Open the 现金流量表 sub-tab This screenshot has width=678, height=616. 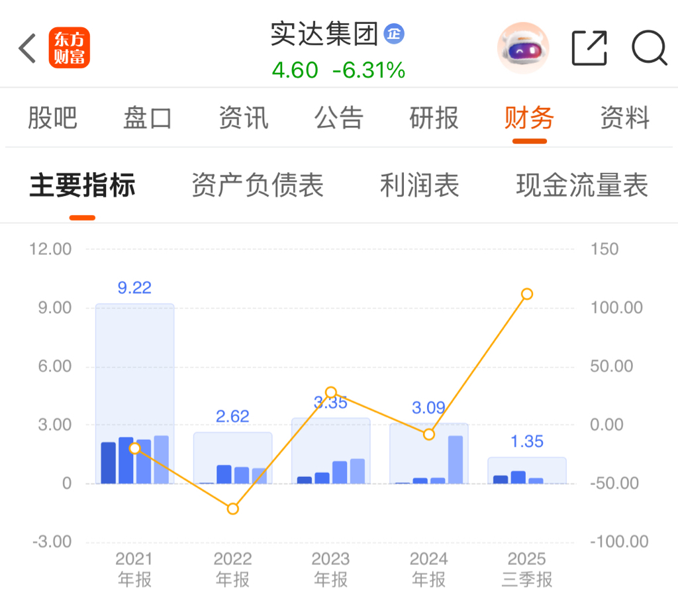coord(582,185)
